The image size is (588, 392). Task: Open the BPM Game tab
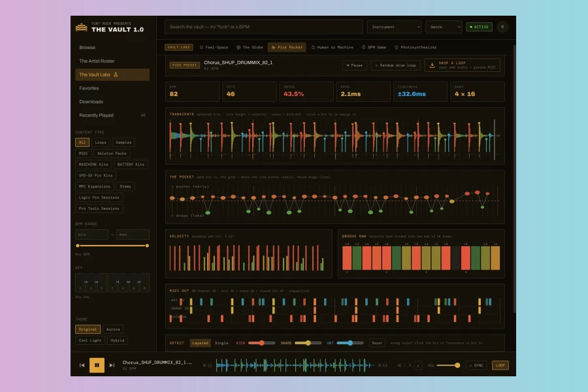374,48
